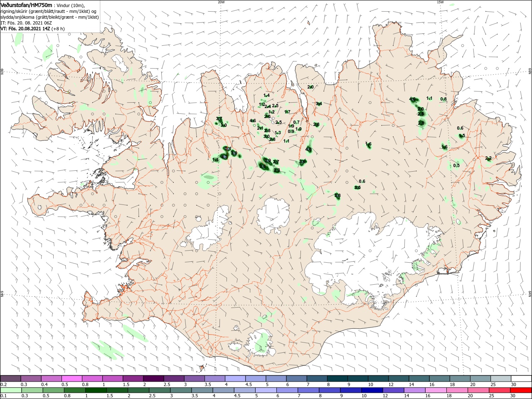
Task: Click the 1.5 precipitation value
Action: point(462,136)
